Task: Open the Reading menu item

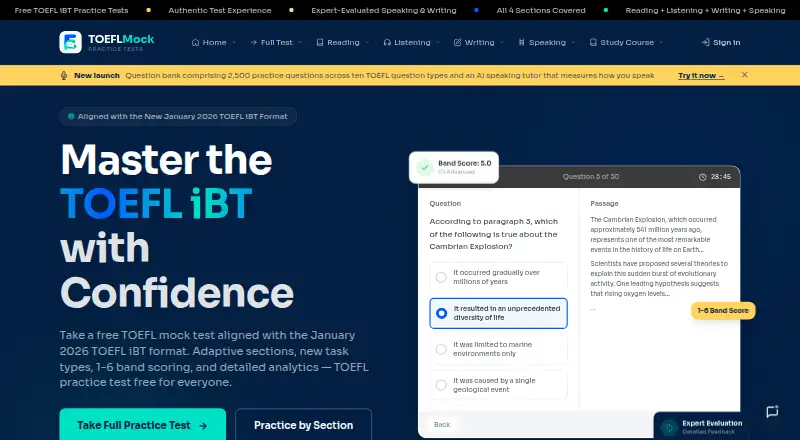Action: click(x=343, y=42)
